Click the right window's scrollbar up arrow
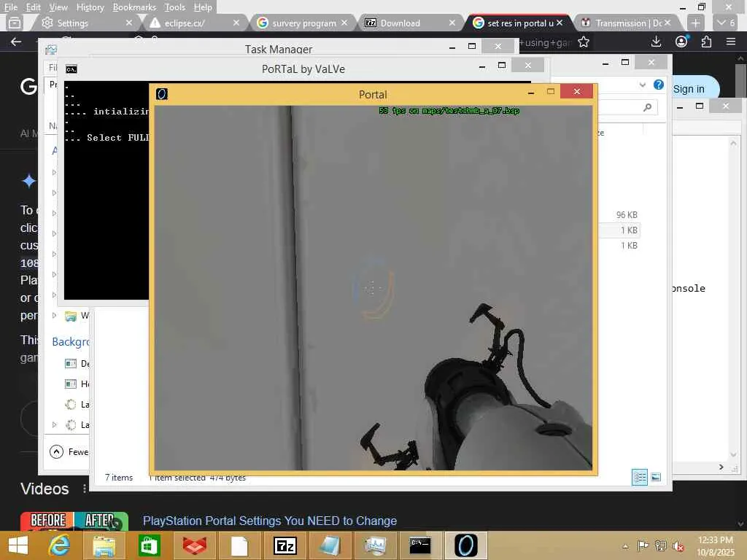Image resolution: width=747 pixels, height=560 pixels. [733, 144]
